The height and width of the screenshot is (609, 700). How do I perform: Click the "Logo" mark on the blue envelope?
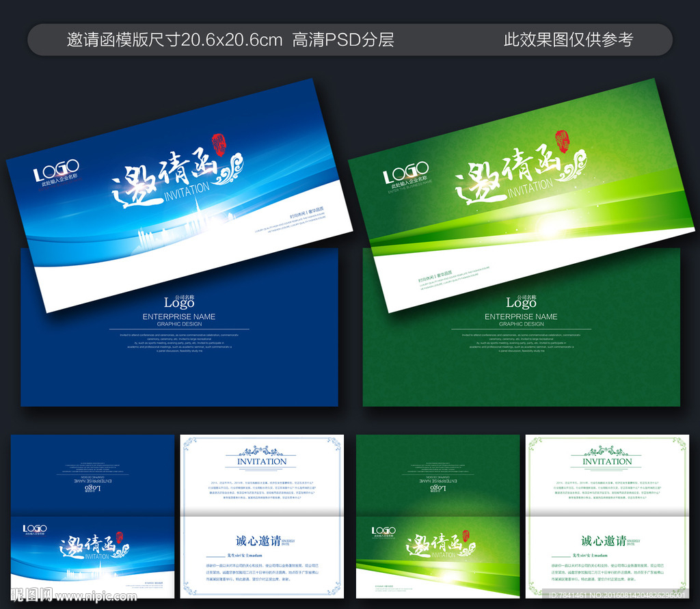click(x=179, y=302)
